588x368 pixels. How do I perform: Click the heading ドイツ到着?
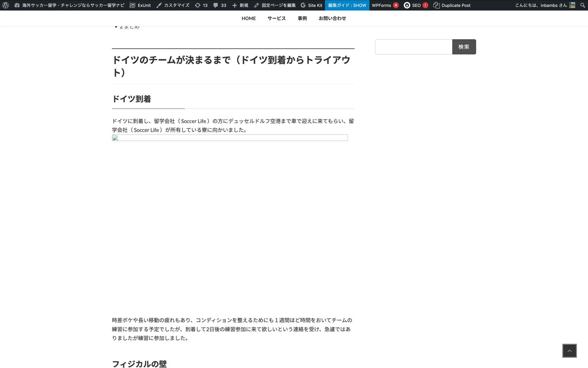coord(132,99)
